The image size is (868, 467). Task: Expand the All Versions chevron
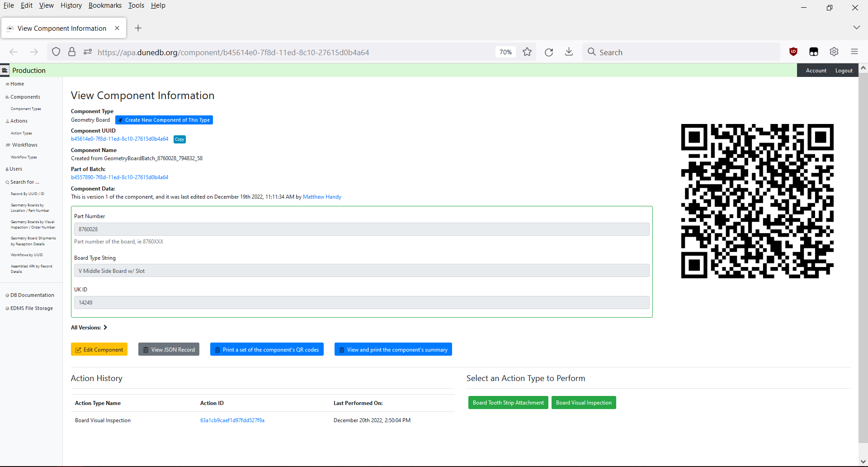coord(105,328)
